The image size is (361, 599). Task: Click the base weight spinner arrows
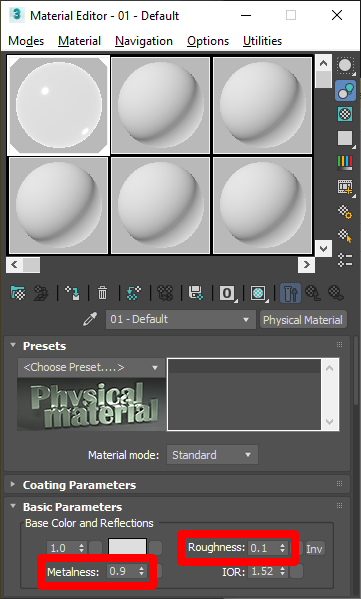(82, 548)
